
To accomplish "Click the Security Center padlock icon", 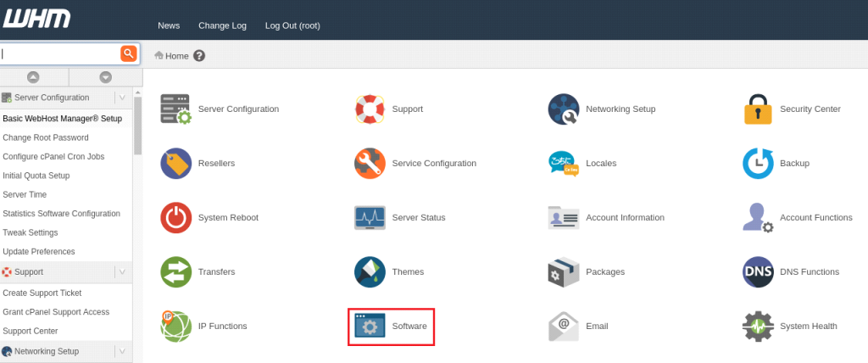I will click(758, 109).
